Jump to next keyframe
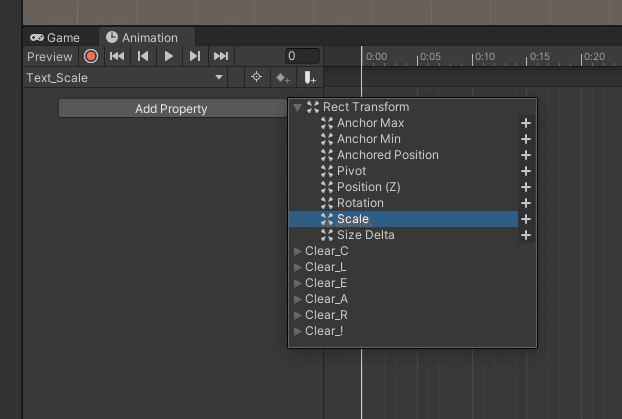622x419 pixels. [195, 57]
